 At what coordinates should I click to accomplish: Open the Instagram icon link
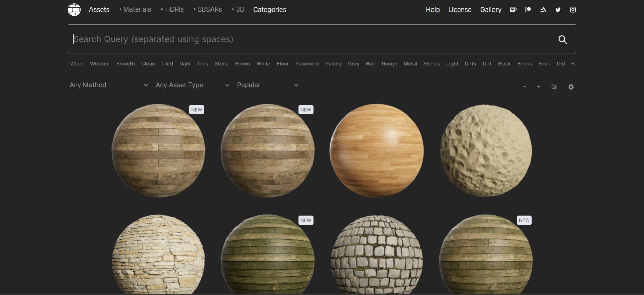pyautogui.click(x=573, y=9)
